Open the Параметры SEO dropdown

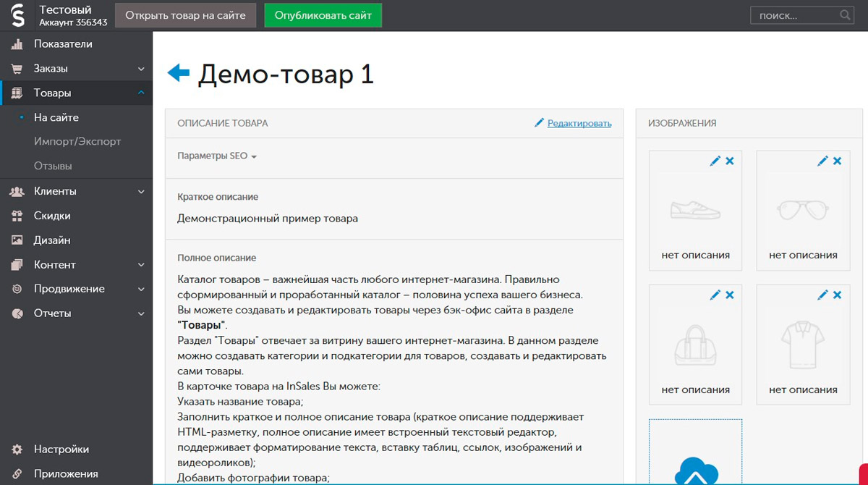tap(217, 156)
